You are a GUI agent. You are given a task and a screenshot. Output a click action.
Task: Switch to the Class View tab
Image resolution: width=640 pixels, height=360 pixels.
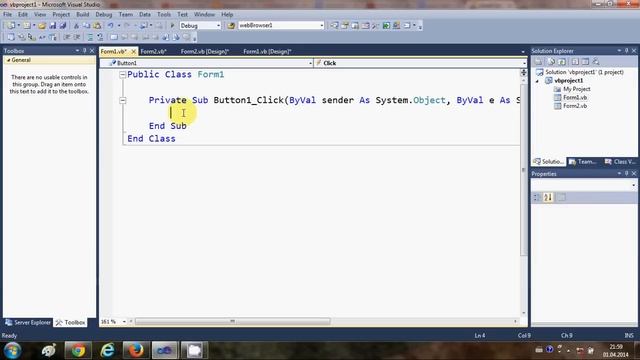[x=620, y=162]
